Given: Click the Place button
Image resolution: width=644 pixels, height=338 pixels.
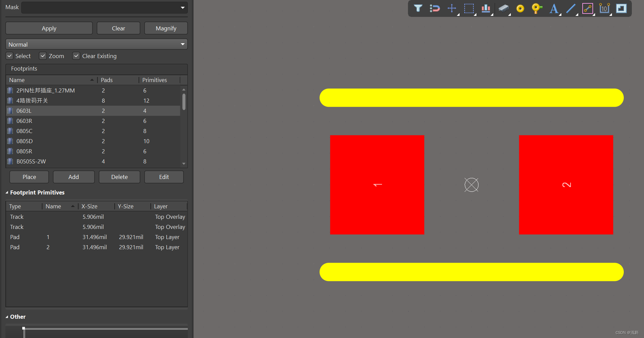Looking at the screenshot, I should click(29, 177).
